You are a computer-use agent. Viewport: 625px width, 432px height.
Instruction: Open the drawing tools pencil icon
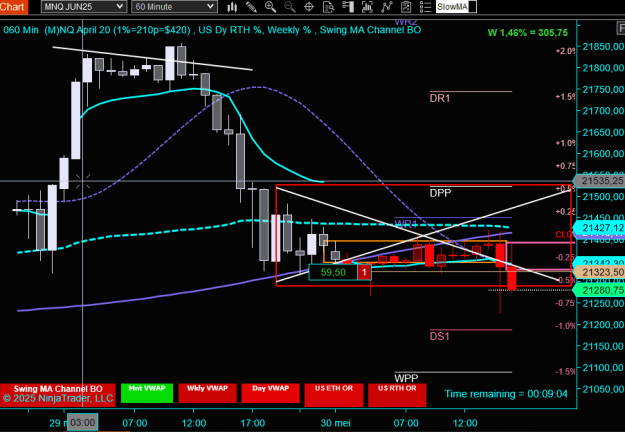[x=251, y=7]
